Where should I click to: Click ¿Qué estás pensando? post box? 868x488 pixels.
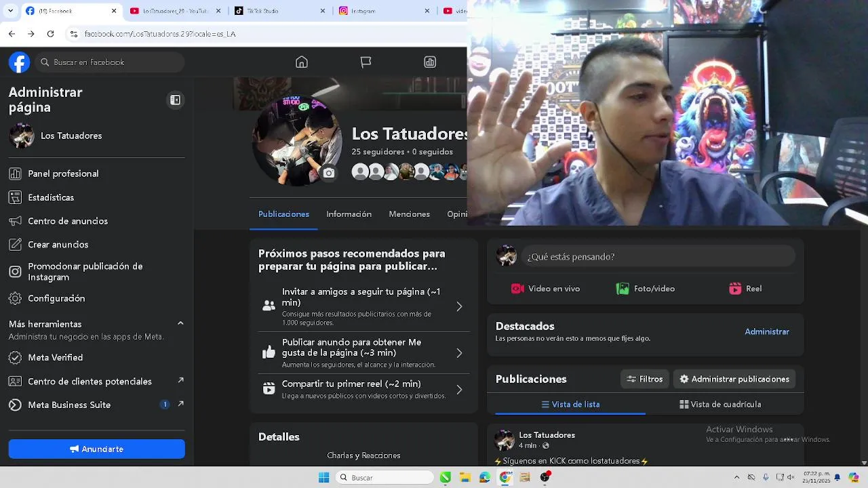point(658,257)
